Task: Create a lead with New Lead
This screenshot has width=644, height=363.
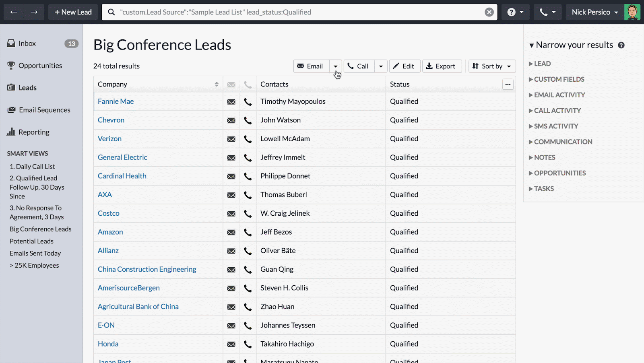Action: coord(72,12)
